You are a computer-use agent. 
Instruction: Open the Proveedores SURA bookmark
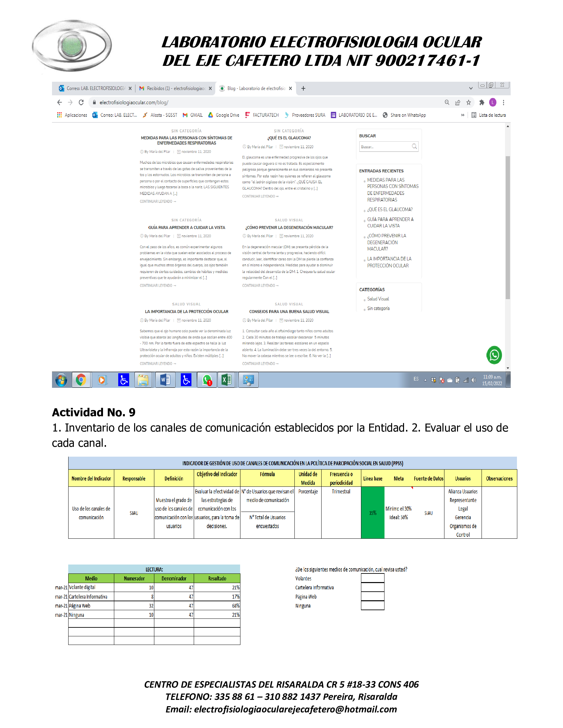304,115
